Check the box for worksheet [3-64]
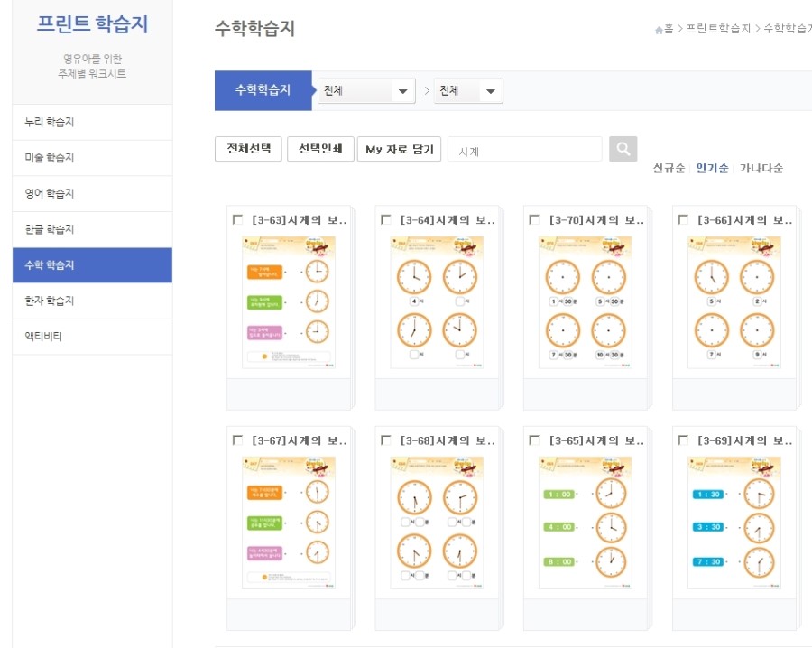The height and width of the screenshot is (648, 812). click(386, 219)
